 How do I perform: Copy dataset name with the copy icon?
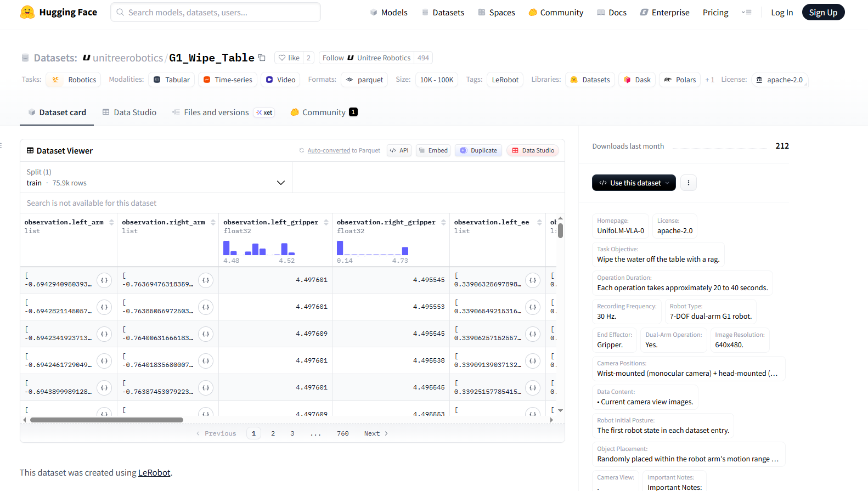click(262, 58)
